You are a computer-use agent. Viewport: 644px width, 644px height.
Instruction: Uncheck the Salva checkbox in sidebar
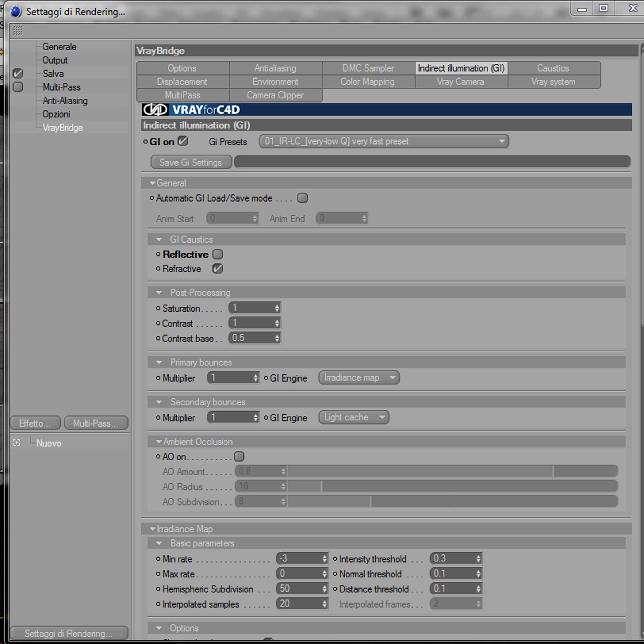pos(18,73)
